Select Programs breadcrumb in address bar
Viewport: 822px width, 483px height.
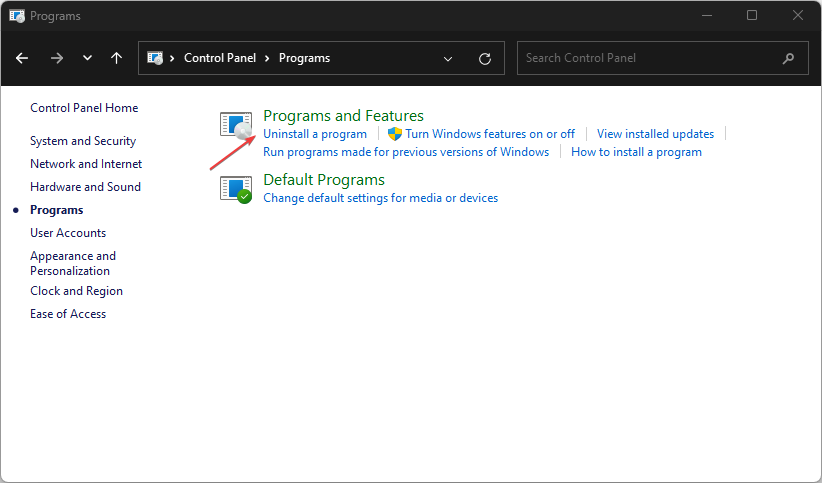click(x=304, y=58)
